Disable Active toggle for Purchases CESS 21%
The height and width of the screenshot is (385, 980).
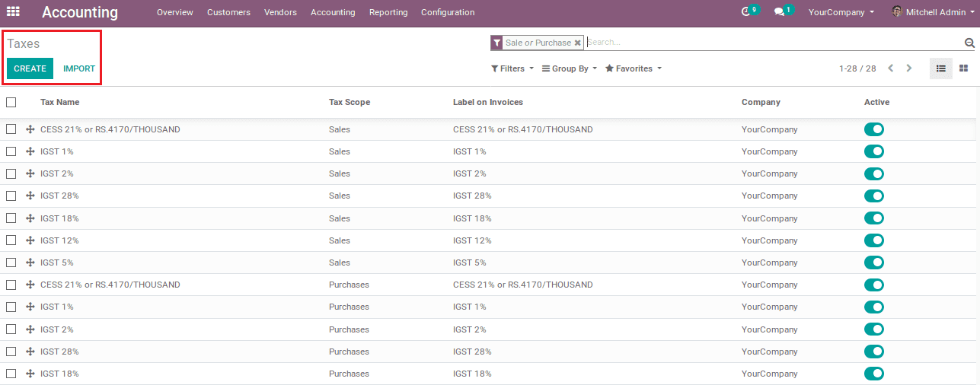pos(874,285)
